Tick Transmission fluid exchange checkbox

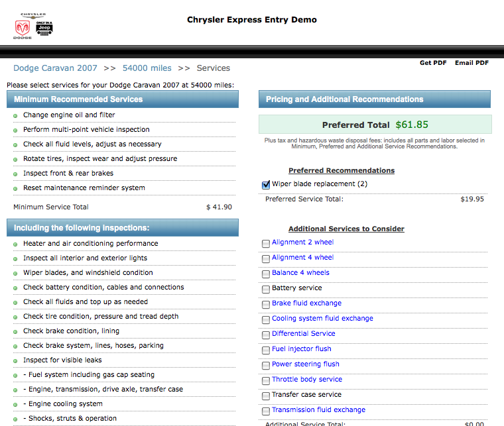[266, 411]
